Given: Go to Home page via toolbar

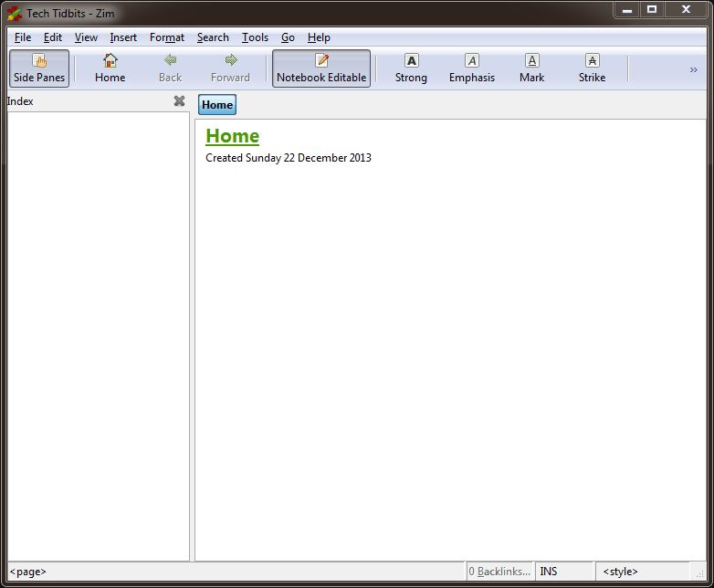Looking at the screenshot, I should [x=110, y=68].
